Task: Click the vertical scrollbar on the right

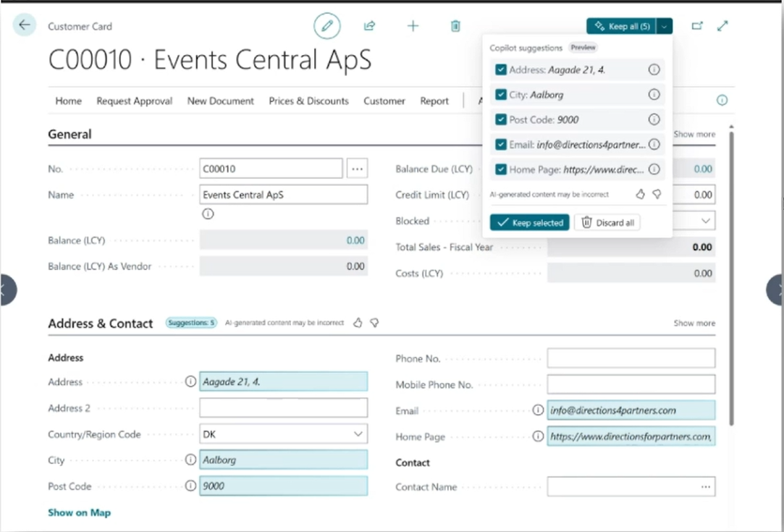Action: click(x=733, y=275)
